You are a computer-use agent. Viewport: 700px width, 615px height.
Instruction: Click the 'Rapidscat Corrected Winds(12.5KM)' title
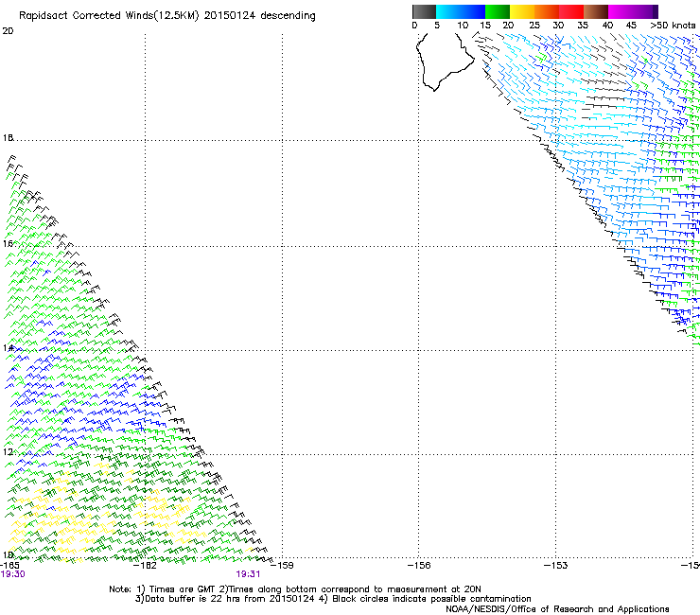coord(109,16)
